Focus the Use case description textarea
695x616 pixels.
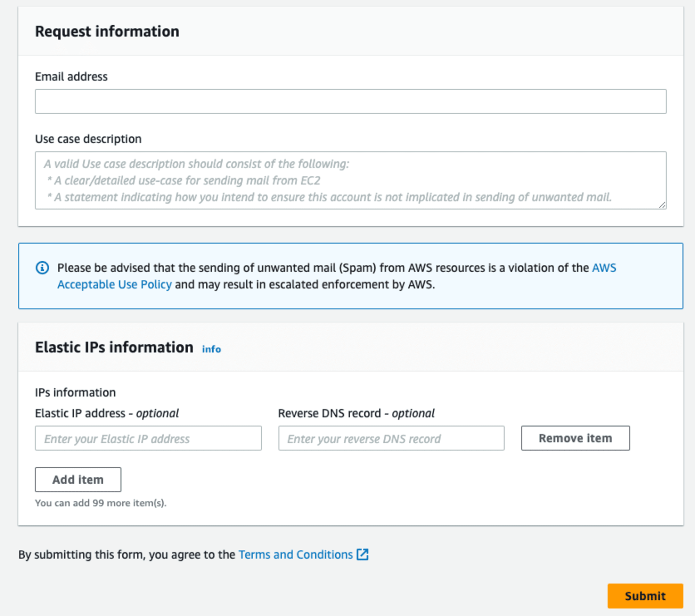(x=350, y=180)
